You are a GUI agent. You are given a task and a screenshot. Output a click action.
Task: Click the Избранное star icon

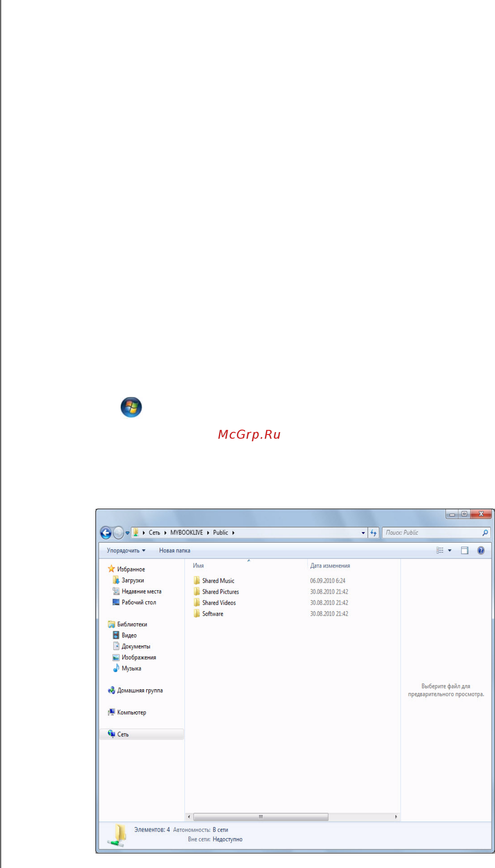click(x=111, y=569)
